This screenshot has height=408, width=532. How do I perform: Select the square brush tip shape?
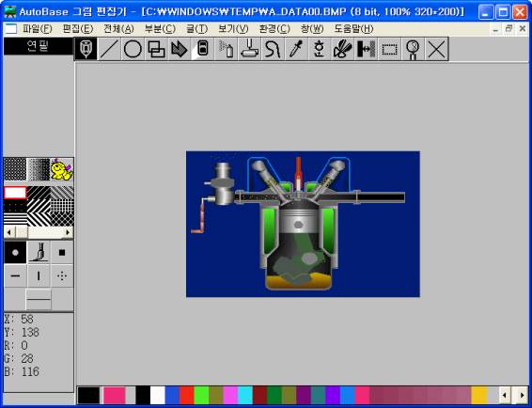tap(62, 253)
